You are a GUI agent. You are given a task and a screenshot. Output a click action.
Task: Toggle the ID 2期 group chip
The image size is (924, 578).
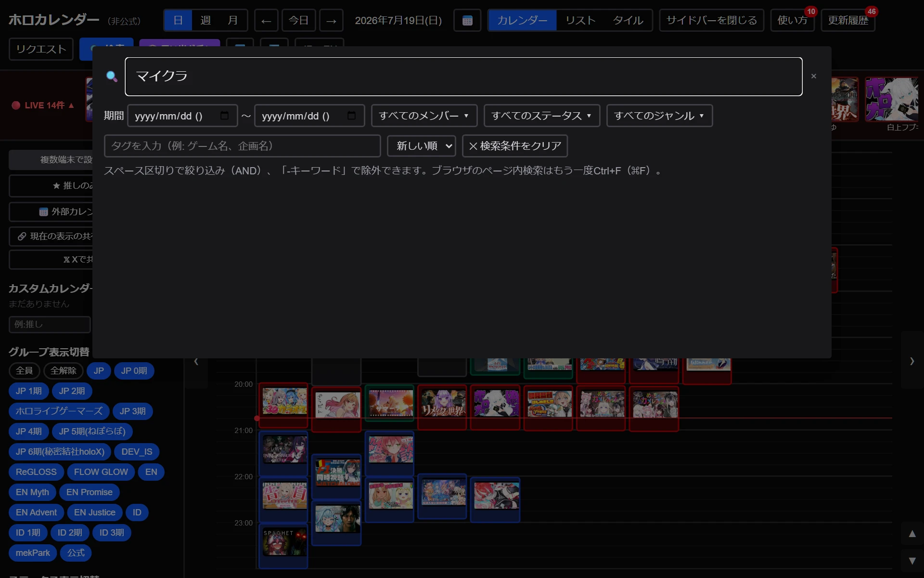(x=70, y=533)
